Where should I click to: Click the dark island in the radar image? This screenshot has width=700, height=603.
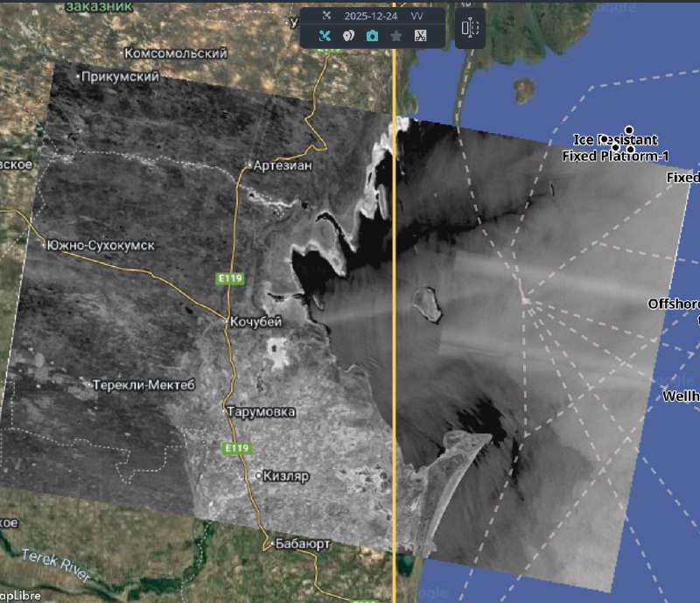(426, 304)
